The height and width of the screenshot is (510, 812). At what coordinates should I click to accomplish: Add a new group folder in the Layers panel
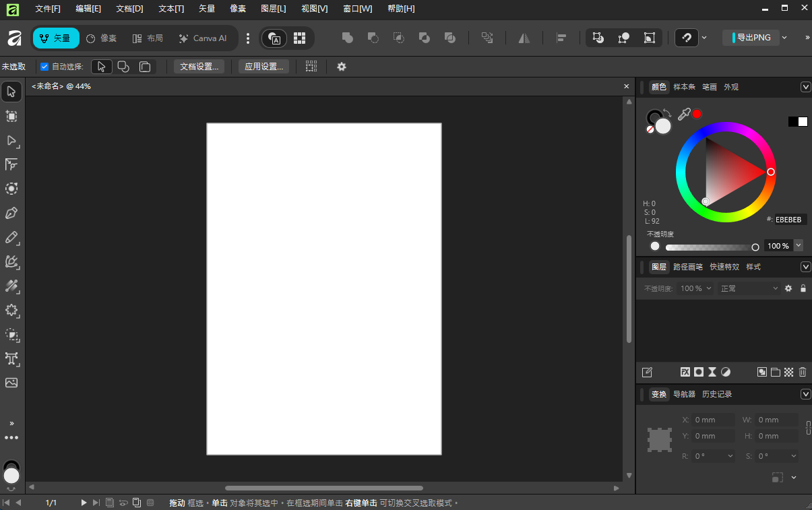point(776,372)
